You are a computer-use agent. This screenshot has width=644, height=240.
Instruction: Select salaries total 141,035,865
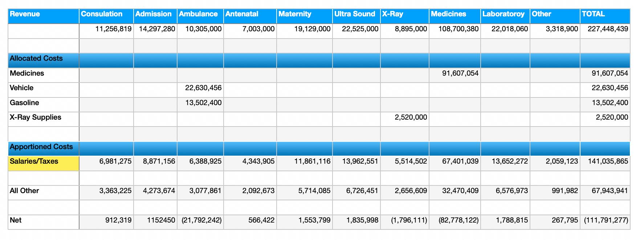click(x=605, y=163)
